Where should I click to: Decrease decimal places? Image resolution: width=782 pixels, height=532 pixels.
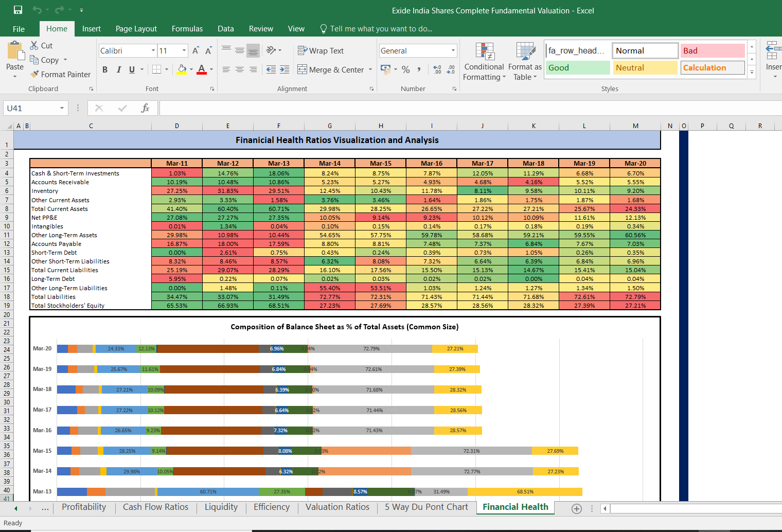[451, 69]
